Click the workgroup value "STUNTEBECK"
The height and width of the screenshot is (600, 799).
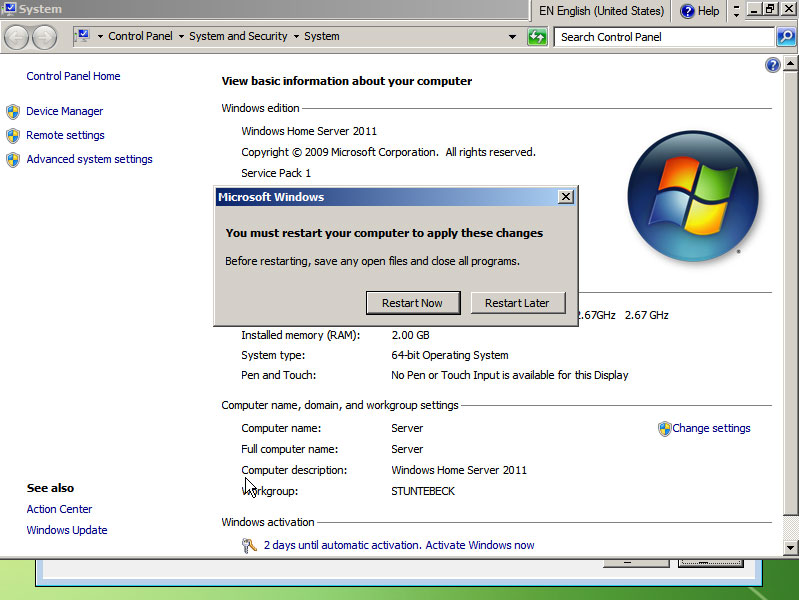pos(423,491)
